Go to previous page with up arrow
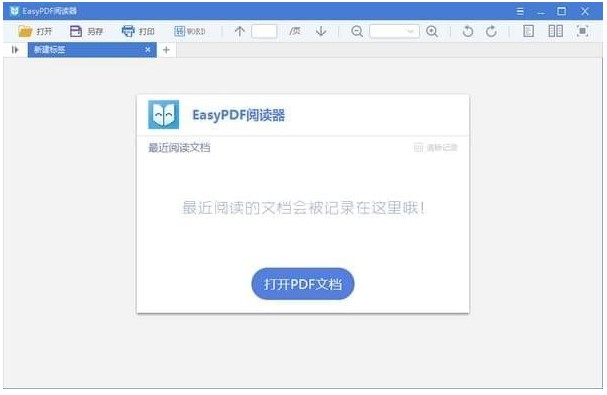 click(240, 31)
